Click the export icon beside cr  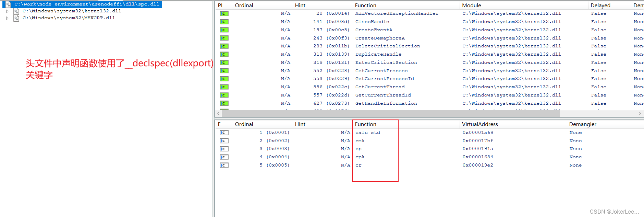click(224, 165)
